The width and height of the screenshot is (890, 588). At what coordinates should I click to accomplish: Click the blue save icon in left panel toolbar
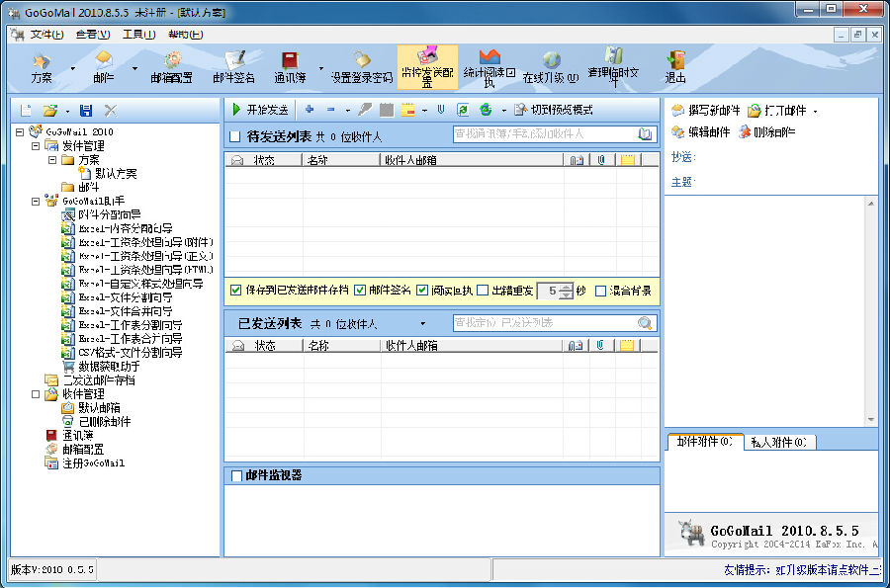(x=86, y=111)
